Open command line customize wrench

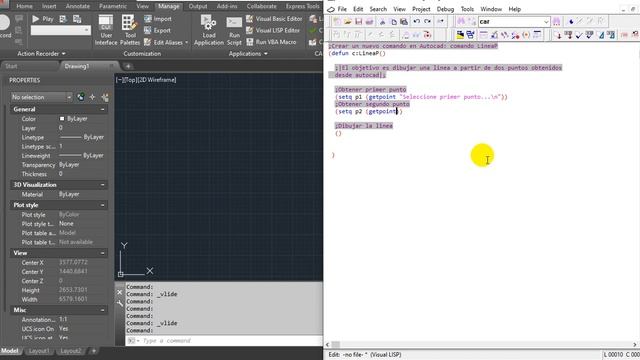pos(120,303)
